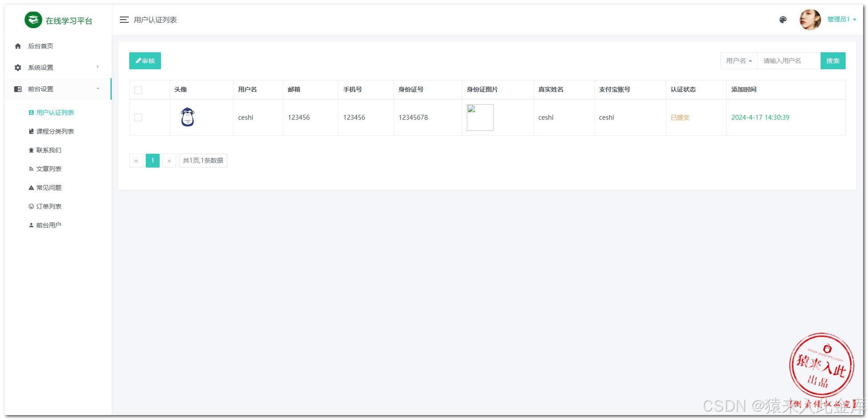Click the gear icon beside 系统设置
Viewport: 868px width, 420px height.
pyautogui.click(x=18, y=67)
